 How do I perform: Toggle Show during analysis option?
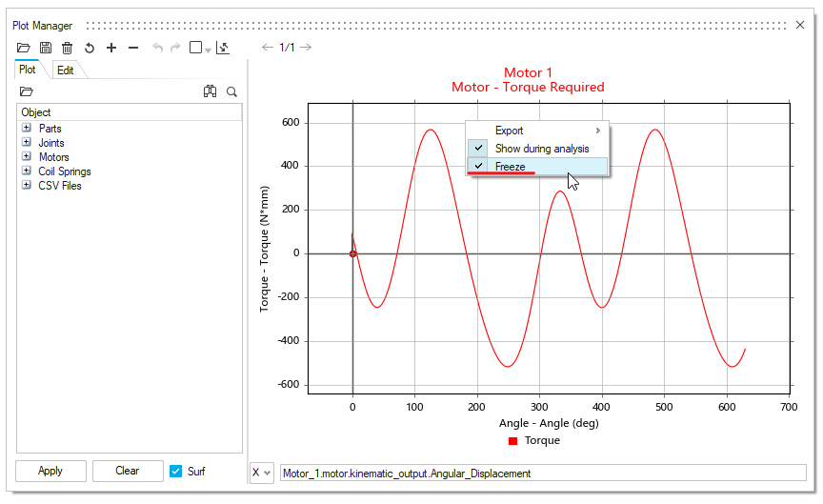(541, 149)
